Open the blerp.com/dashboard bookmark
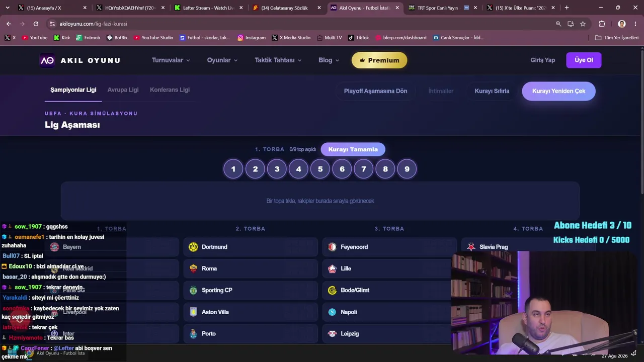The height and width of the screenshot is (362, 644). [x=400, y=38]
